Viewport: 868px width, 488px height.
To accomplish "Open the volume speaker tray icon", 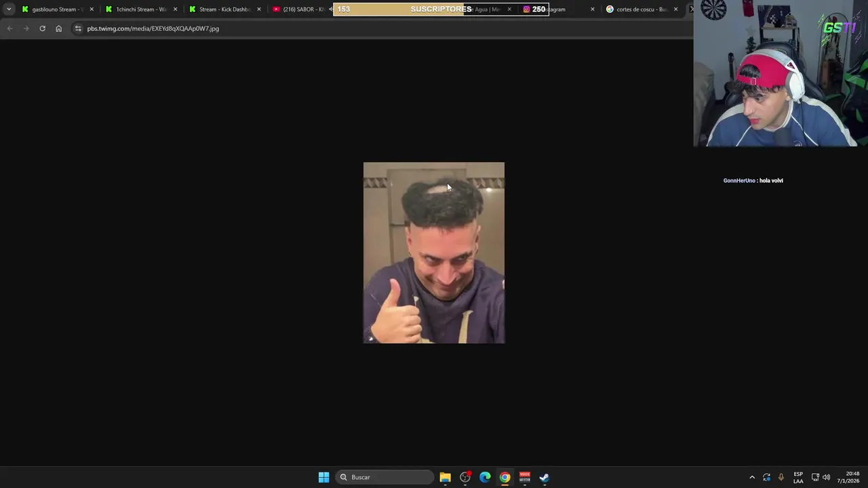I will click(826, 477).
